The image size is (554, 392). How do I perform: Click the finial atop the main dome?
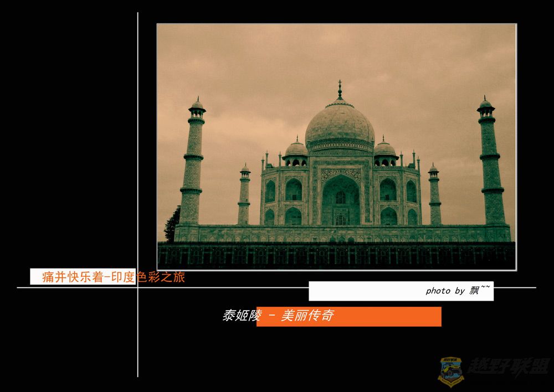point(340,89)
